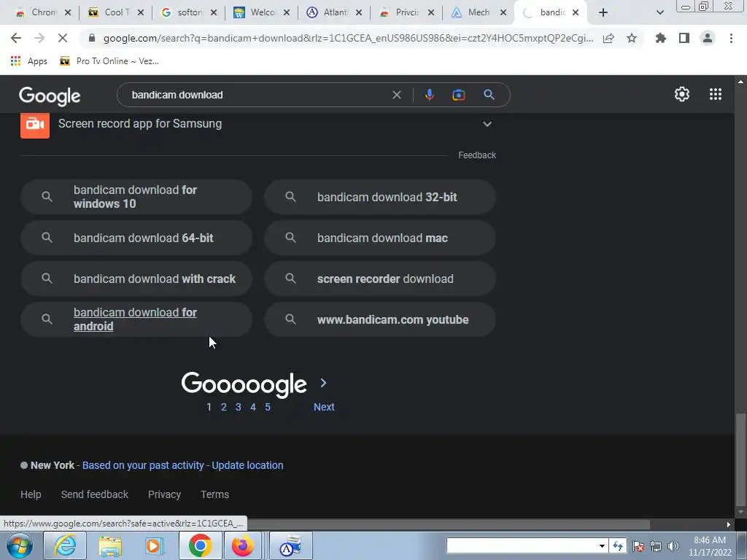
Task: Open a new tab with the plus button
Action: tap(603, 12)
